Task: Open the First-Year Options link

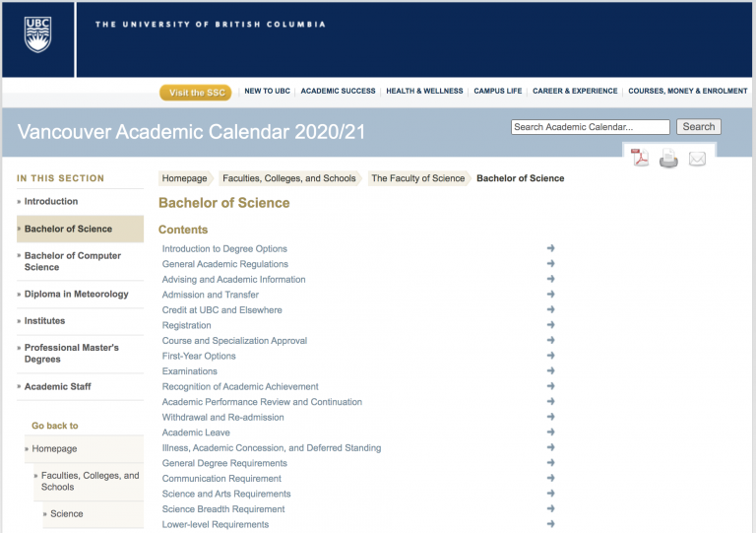Action: (x=199, y=356)
